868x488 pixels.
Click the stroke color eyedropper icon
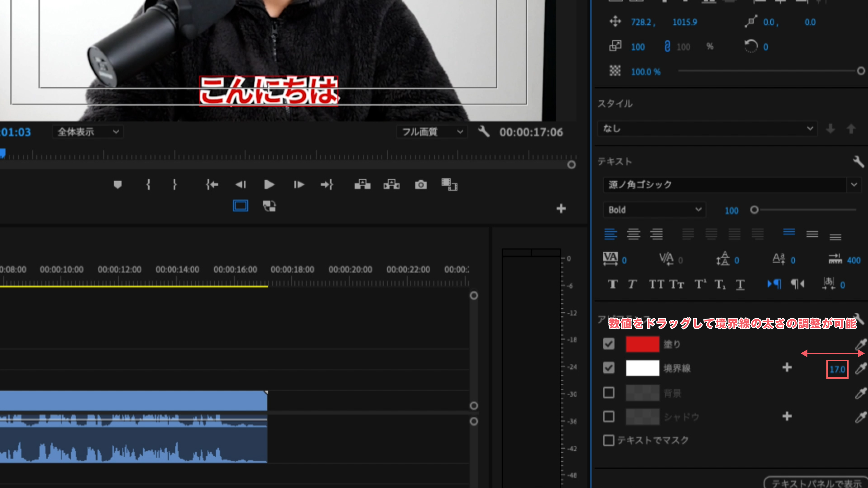(x=860, y=368)
